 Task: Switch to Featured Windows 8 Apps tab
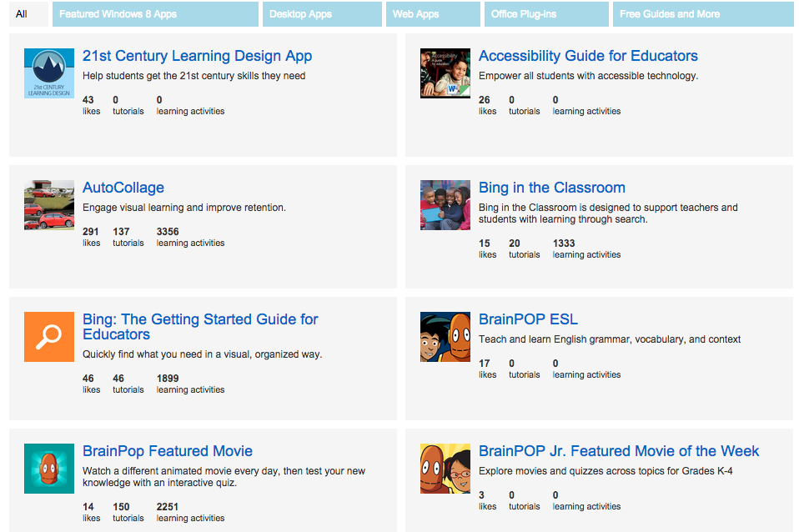pyautogui.click(x=155, y=13)
